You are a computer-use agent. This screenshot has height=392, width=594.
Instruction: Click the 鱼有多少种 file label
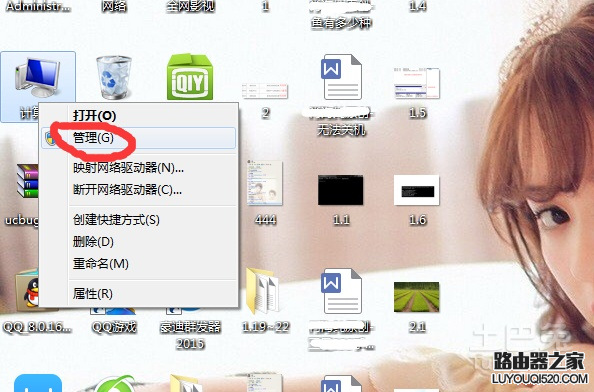pos(341,23)
